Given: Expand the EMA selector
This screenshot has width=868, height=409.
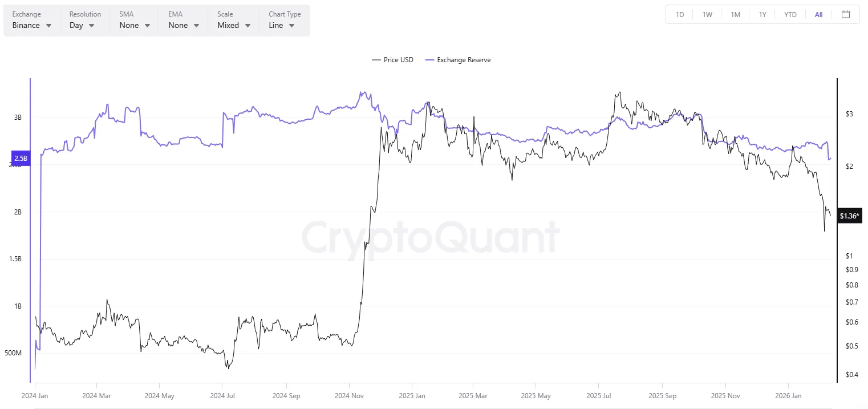Looking at the screenshot, I should click(183, 25).
